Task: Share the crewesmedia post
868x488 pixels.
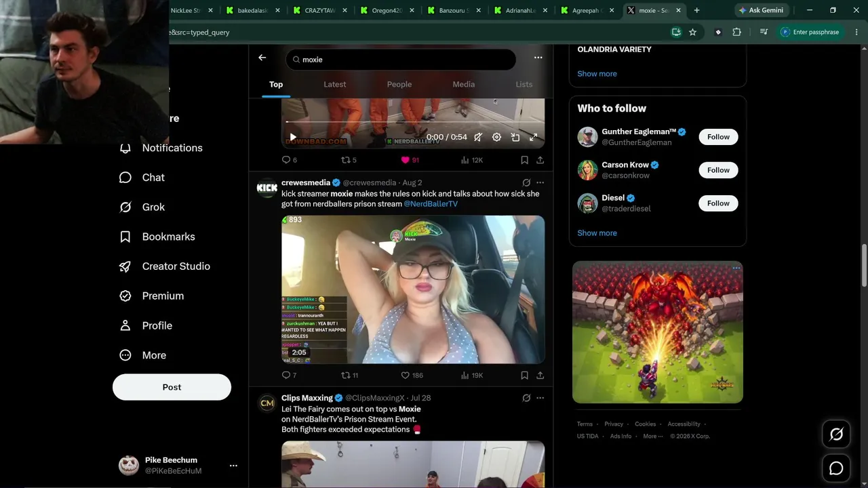Action: 540,375
